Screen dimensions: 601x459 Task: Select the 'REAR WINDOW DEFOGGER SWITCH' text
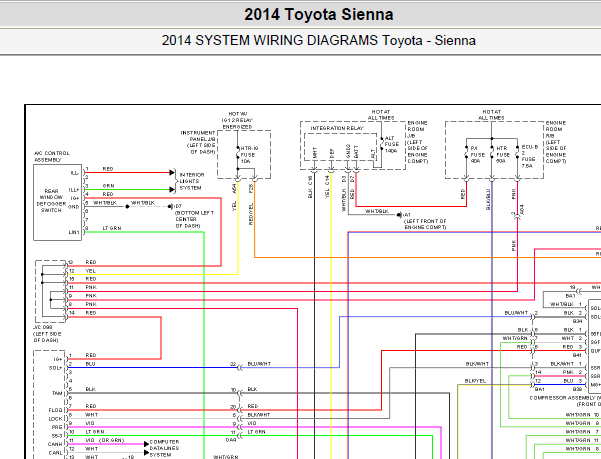(51, 200)
